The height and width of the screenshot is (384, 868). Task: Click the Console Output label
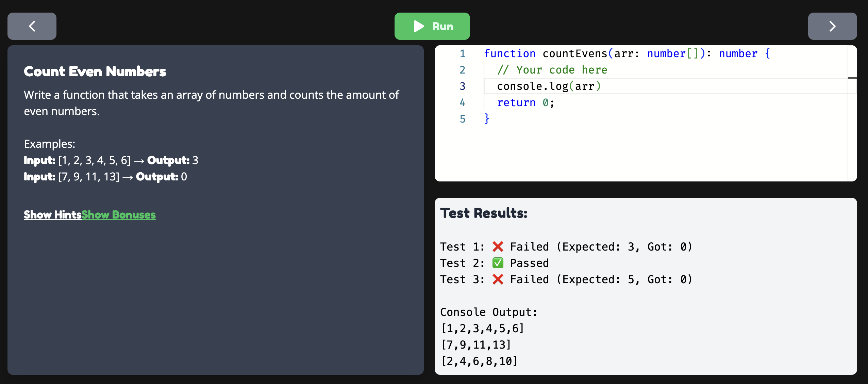488,312
